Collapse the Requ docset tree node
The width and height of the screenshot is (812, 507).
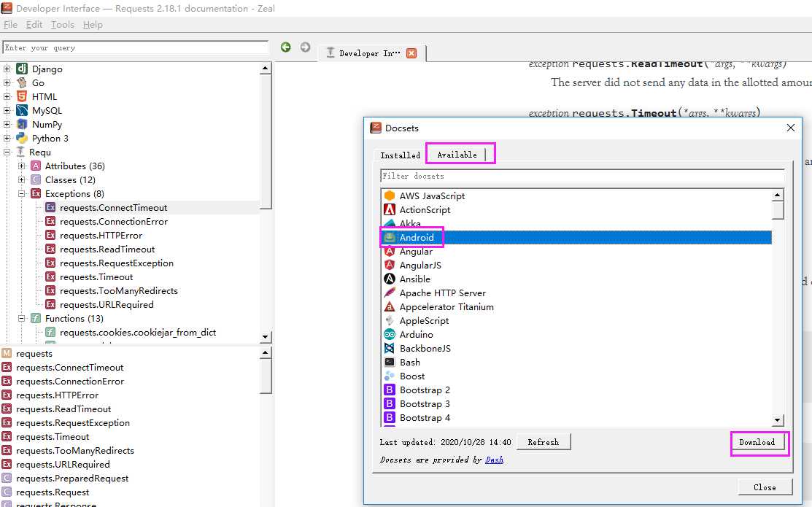point(7,152)
